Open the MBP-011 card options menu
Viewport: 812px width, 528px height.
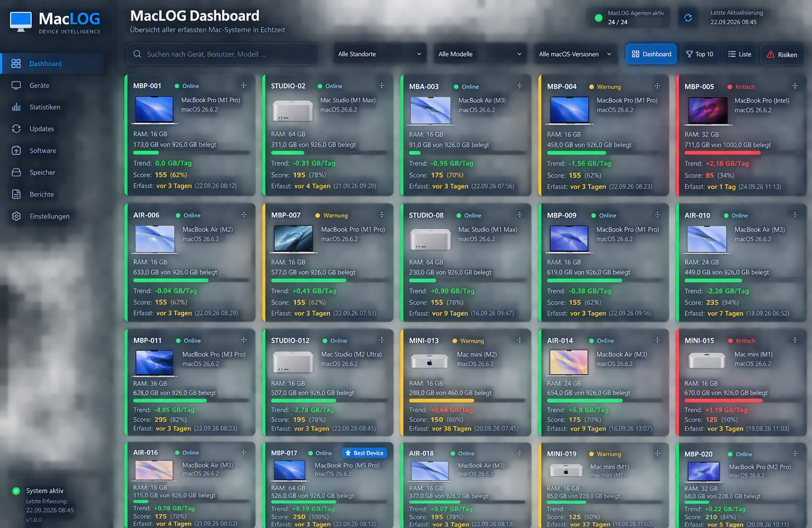click(x=244, y=340)
